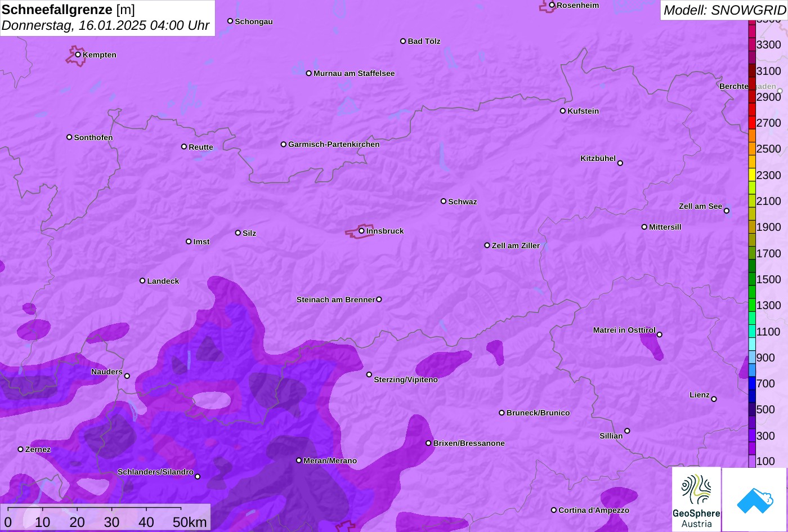Click the 0 mark on scale bar
The height and width of the screenshot is (532, 788).
(x=8, y=522)
